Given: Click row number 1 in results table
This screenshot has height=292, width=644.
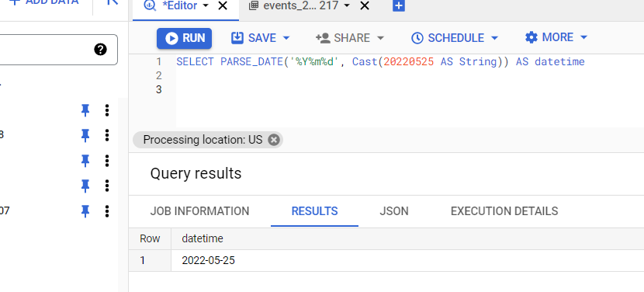Looking at the screenshot, I should pyautogui.click(x=143, y=261).
